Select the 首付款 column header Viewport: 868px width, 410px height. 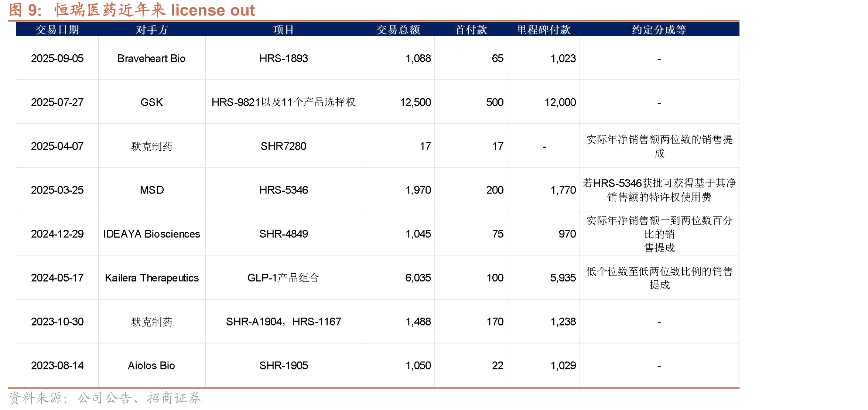tap(471, 30)
